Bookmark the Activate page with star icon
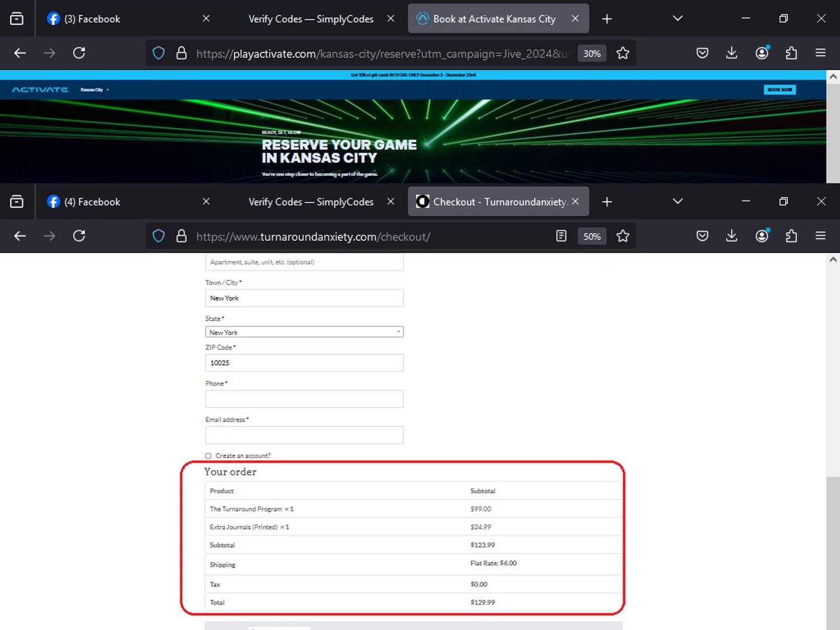This screenshot has width=840, height=630. coord(623,53)
